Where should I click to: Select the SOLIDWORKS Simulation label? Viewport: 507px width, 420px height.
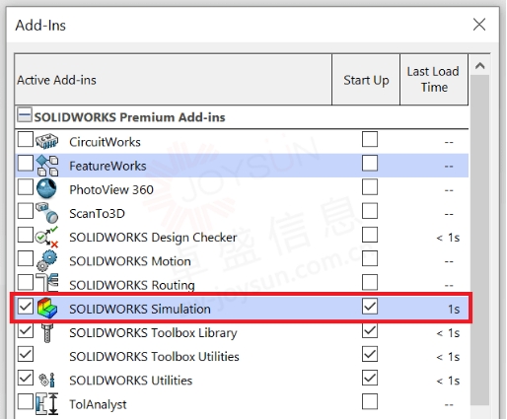click(x=140, y=309)
